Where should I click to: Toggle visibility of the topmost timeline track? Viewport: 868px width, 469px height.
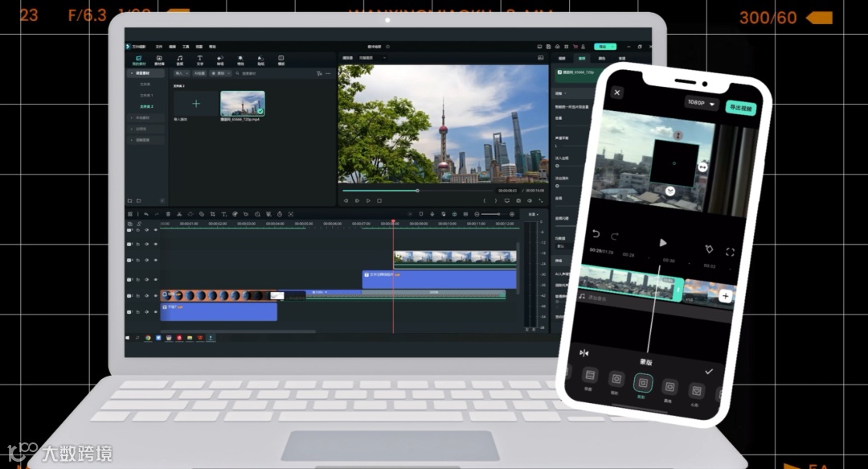[156, 230]
